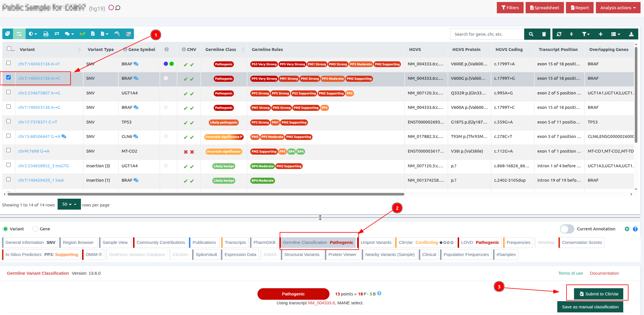Click the green checkmark toolbar icon
This screenshot has height=315, width=644.
82,34
